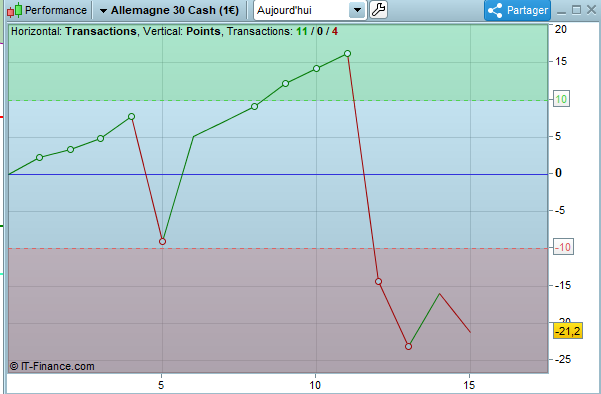Click the lowest red data point at transaction 13

(x=409, y=346)
